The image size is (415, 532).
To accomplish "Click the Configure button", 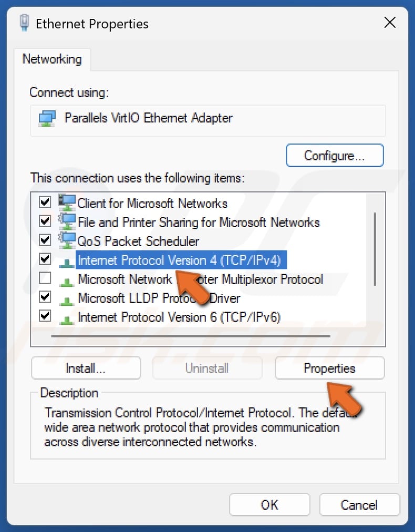I will click(x=335, y=155).
